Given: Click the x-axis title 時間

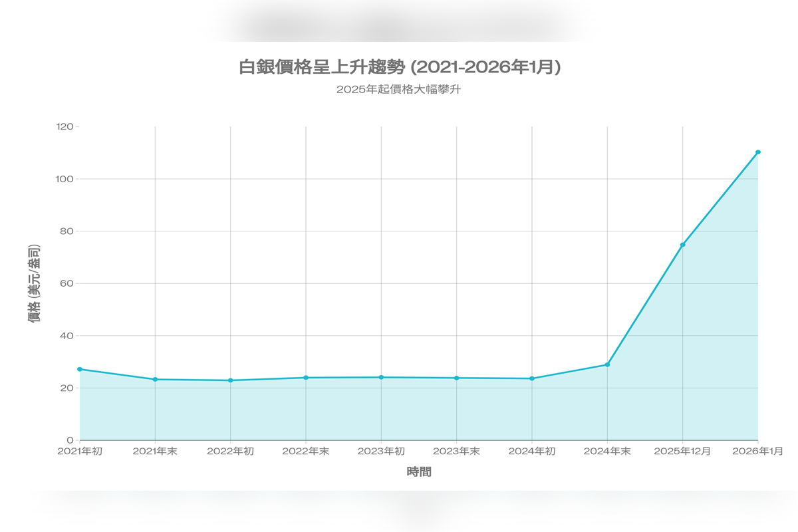Looking at the screenshot, I should coord(419,471).
